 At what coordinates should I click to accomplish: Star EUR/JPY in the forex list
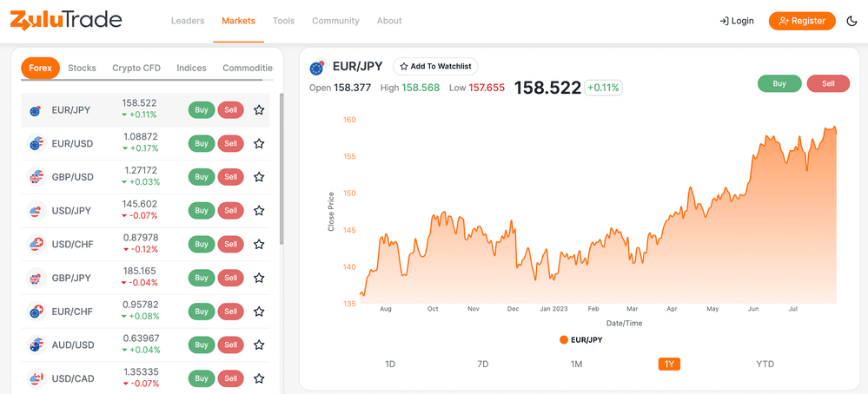(x=259, y=110)
